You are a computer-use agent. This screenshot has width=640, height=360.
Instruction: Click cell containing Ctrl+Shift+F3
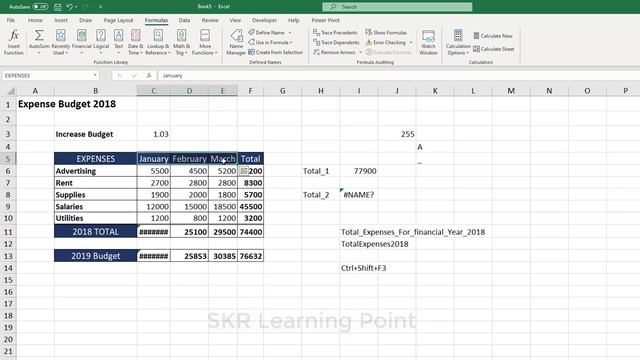[x=364, y=268]
